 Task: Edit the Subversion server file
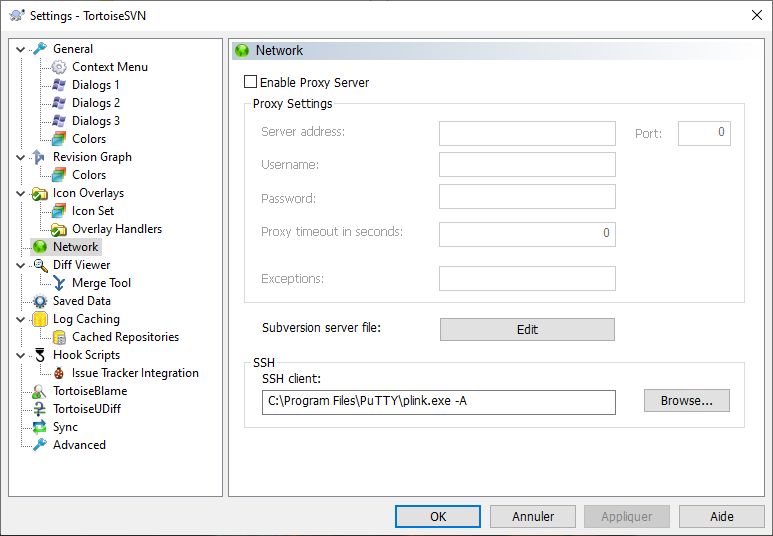pyautogui.click(x=527, y=329)
